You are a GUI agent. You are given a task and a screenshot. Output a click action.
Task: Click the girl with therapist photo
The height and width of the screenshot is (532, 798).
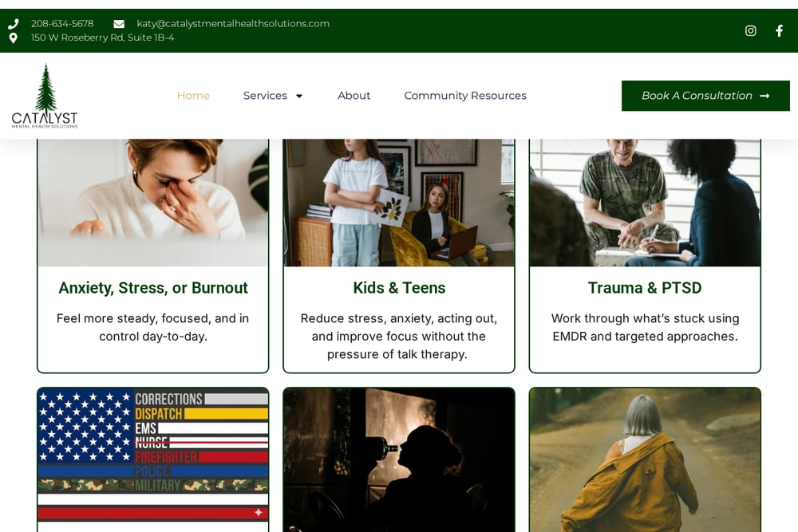399,203
